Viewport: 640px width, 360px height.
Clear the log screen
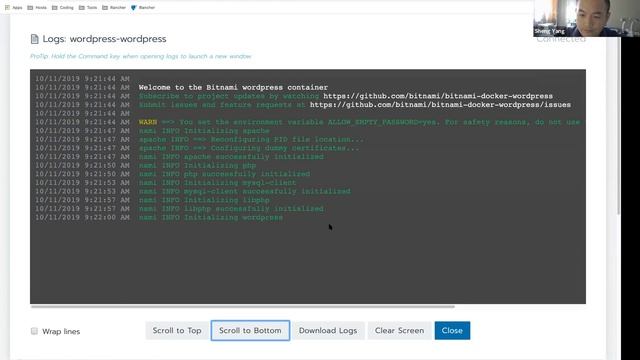point(399,331)
